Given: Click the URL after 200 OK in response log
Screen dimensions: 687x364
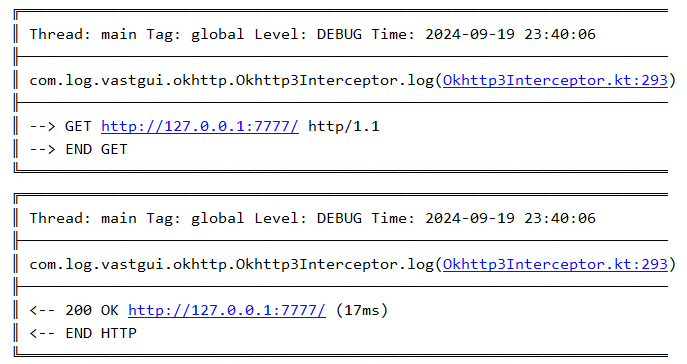Looking at the screenshot, I should pyautogui.click(x=227, y=311).
